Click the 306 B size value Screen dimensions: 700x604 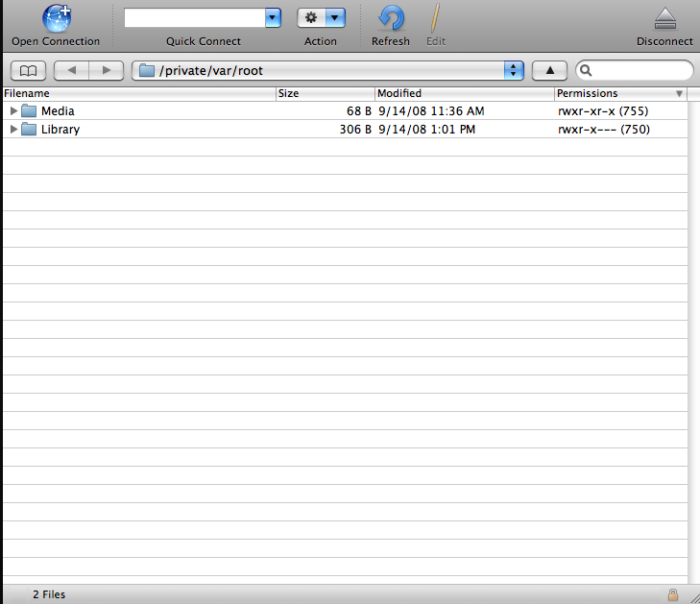[355, 129]
